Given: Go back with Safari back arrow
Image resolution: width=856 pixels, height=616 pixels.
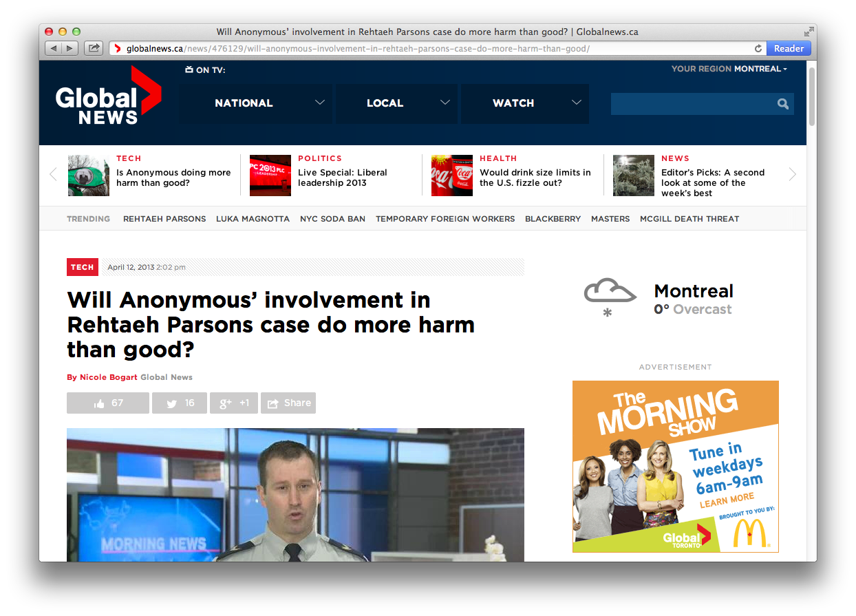Looking at the screenshot, I should pos(54,48).
